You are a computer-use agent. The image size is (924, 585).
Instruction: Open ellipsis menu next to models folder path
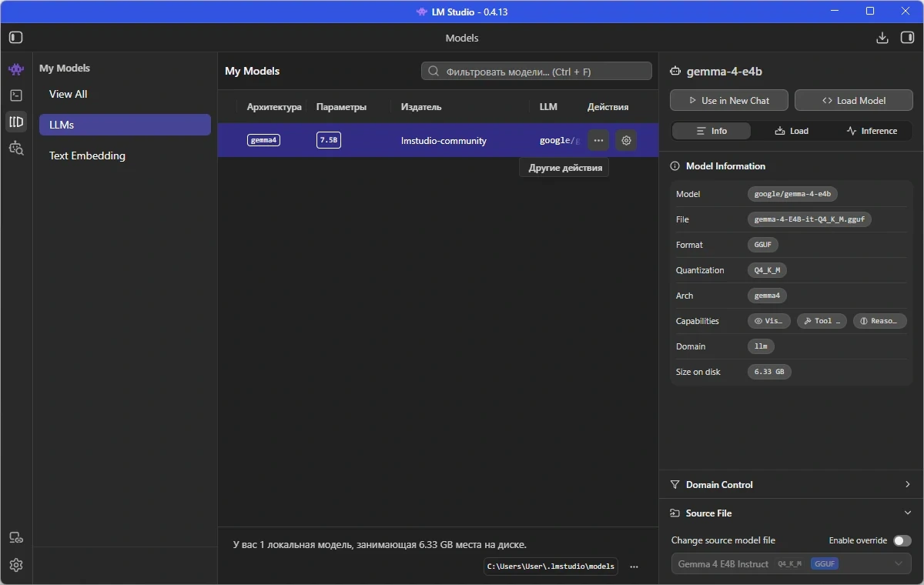[634, 567]
